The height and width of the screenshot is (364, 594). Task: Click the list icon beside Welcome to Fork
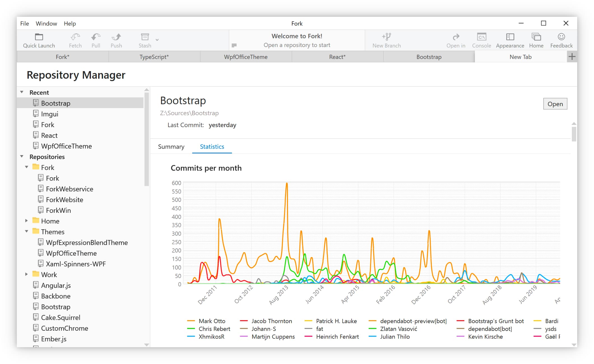(234, 45)
